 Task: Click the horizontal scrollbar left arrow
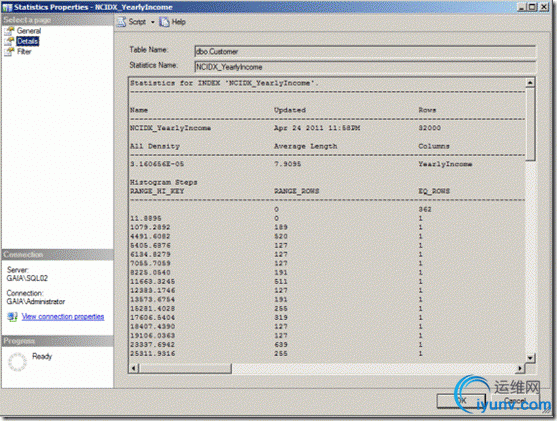pyautogui.click(x=133, y=368)
